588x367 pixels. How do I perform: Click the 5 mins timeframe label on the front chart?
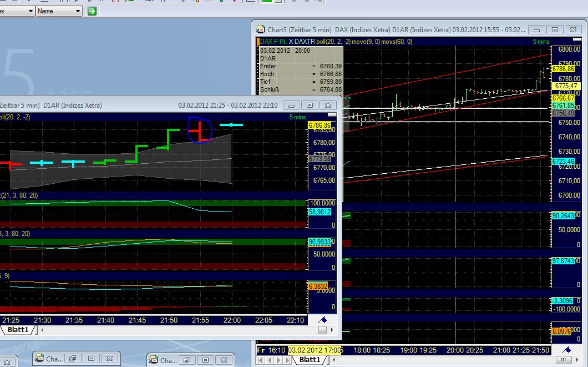298,117
